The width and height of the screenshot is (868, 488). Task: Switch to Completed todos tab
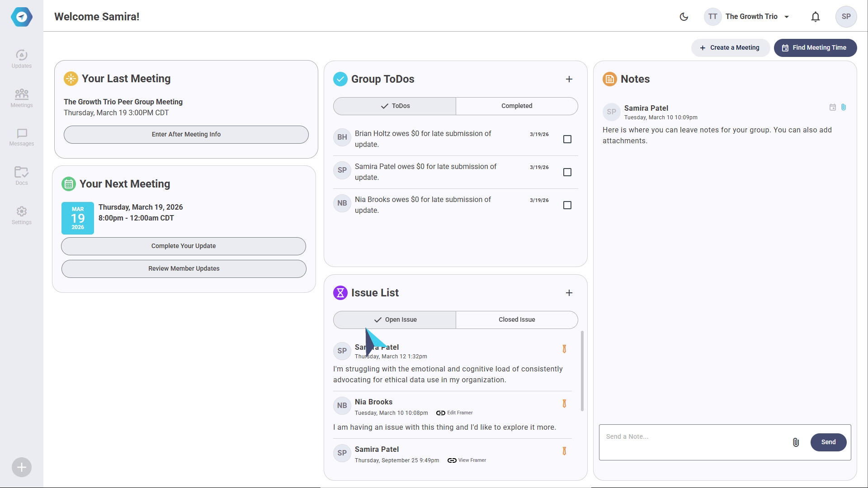[x=516, y=106]
